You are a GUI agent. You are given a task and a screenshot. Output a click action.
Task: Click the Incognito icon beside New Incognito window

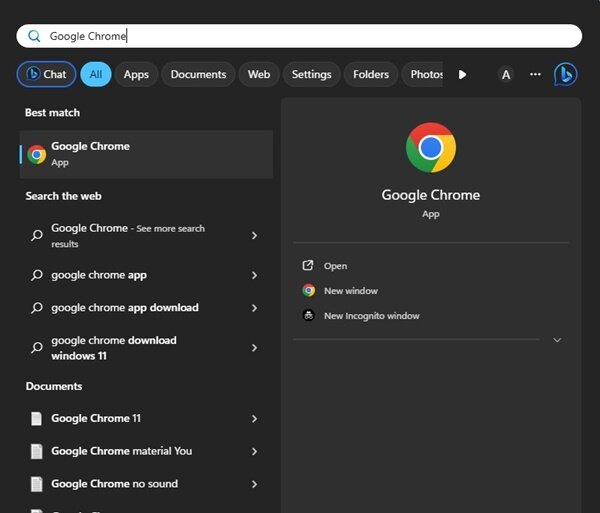pyautogui.click(x=308, y=316)
